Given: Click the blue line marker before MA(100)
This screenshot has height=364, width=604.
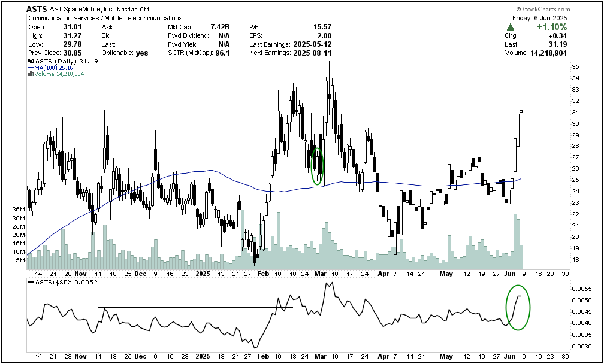Looking at the screenshot, I should (31, 68).
